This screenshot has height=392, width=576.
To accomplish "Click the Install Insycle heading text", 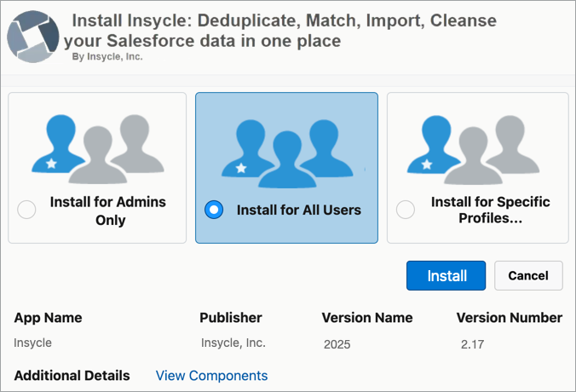I will (x=280, y=31).
